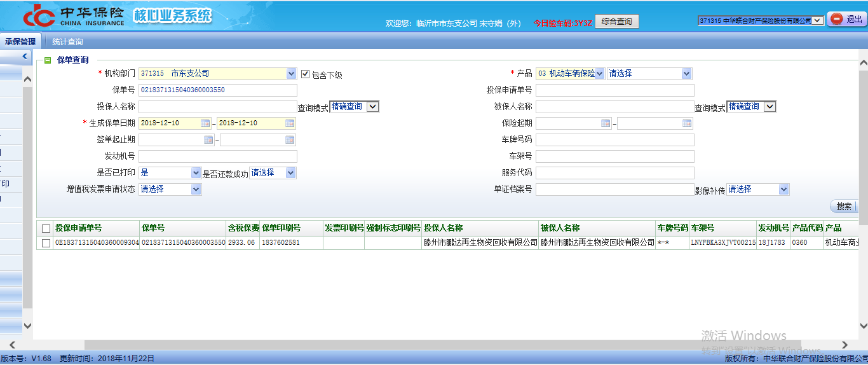Open calendar for signing end date
Screen dimensions: 868x365
coord(290,140)
